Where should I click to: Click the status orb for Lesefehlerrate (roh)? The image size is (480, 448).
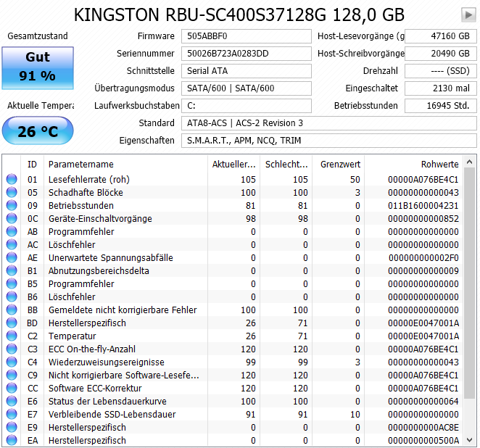click(12, 179)
